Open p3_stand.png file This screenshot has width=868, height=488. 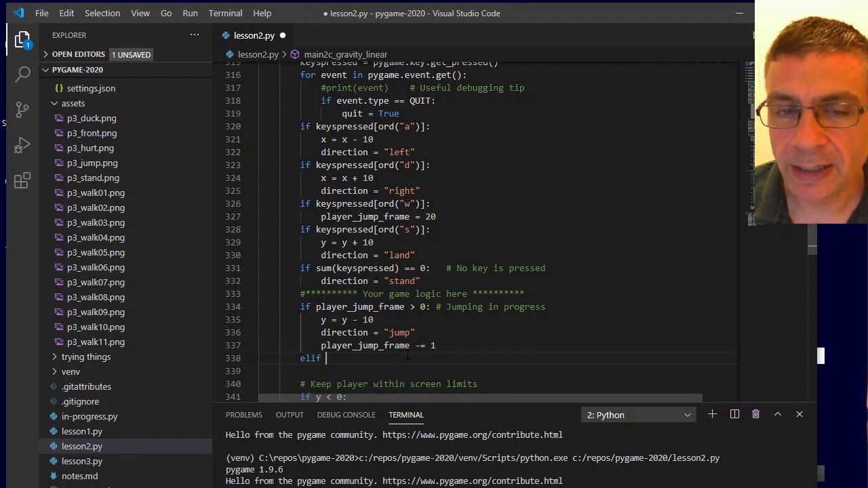[93, 178]
